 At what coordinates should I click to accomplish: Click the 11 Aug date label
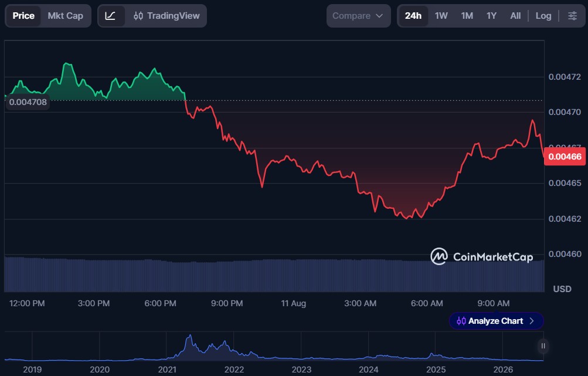(x=294, y=303)
